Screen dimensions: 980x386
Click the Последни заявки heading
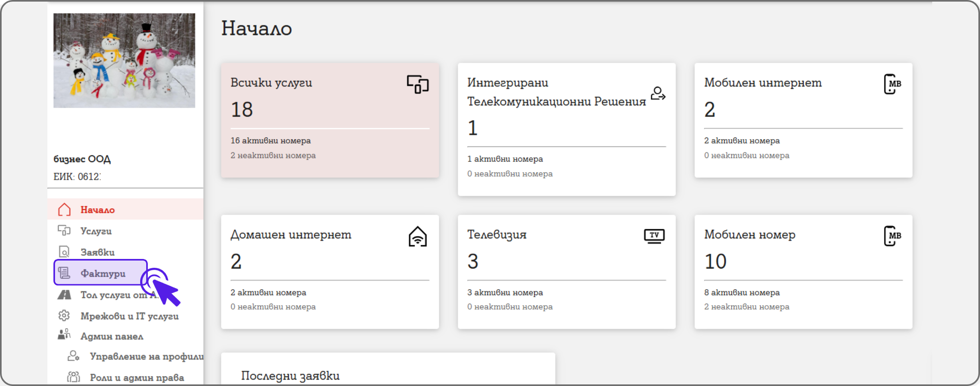[x=290, y=376]
